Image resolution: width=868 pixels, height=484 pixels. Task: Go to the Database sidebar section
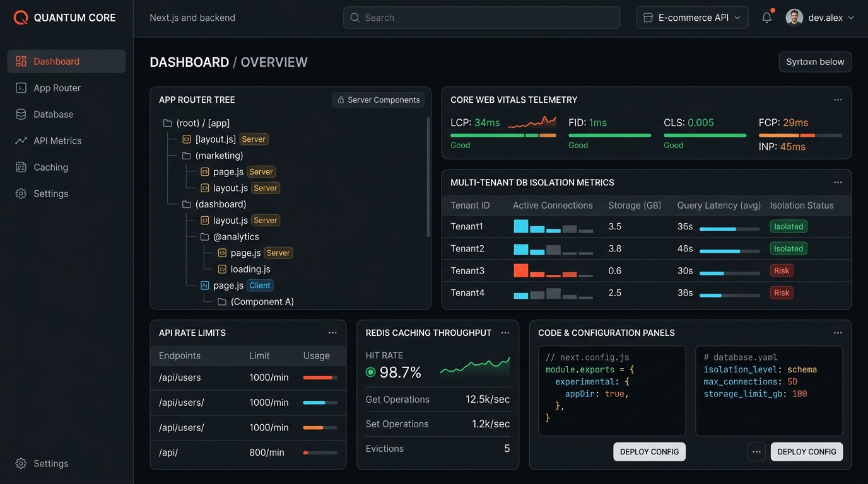pos(66,114)
